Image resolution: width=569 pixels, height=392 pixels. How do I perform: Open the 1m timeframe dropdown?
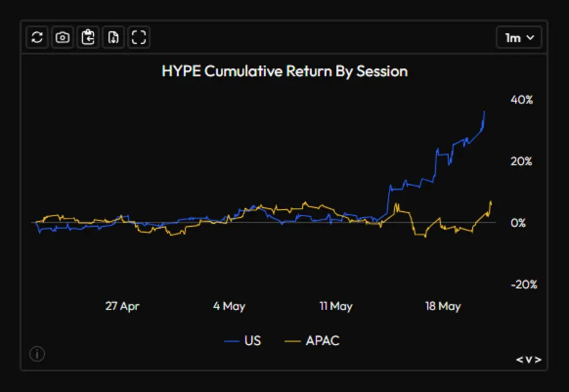pos(519,37)
